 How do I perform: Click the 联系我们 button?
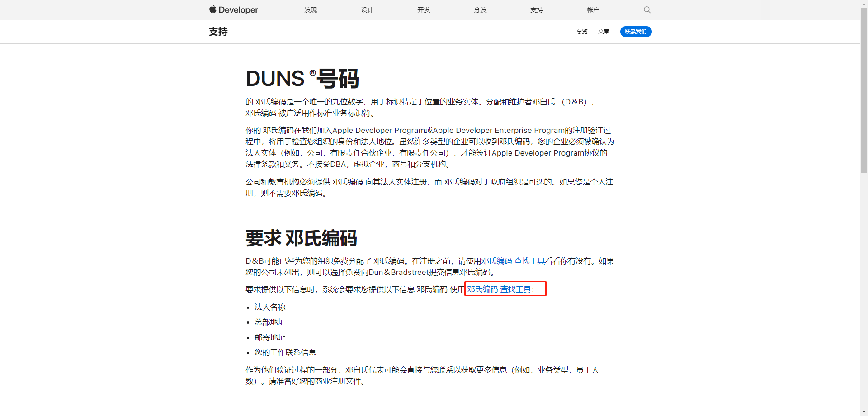tap(636, 32)
